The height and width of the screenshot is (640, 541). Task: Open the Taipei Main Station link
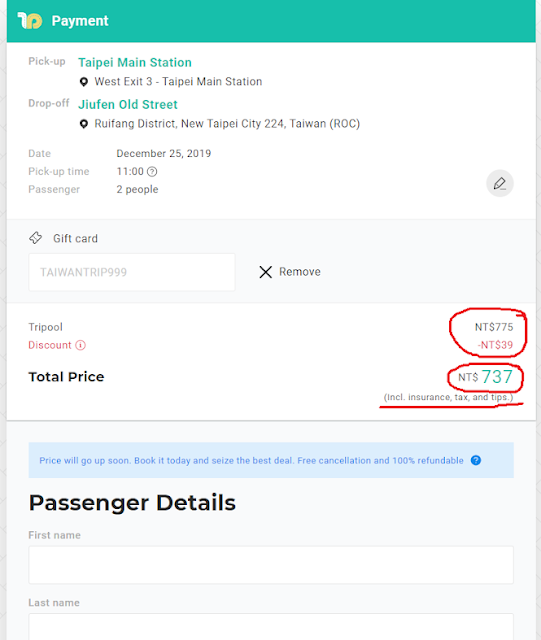tap(135, 62)
